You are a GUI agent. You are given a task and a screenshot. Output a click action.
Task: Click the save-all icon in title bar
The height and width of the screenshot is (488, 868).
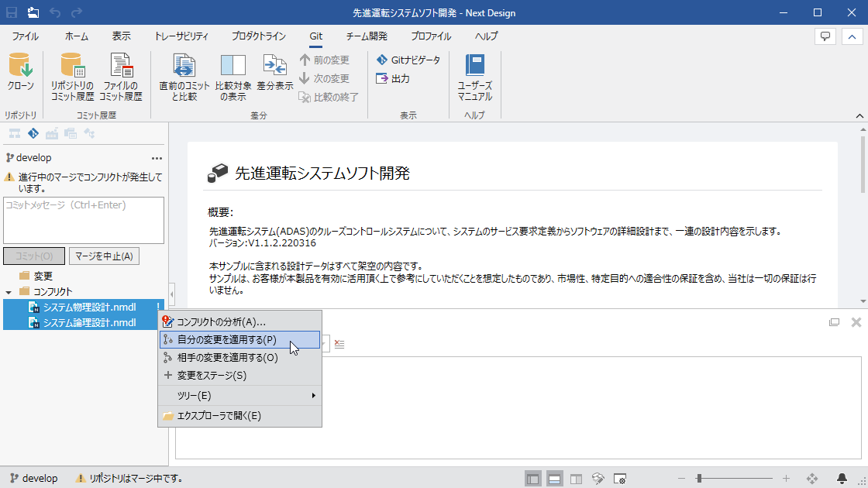(x=33, y=12)
